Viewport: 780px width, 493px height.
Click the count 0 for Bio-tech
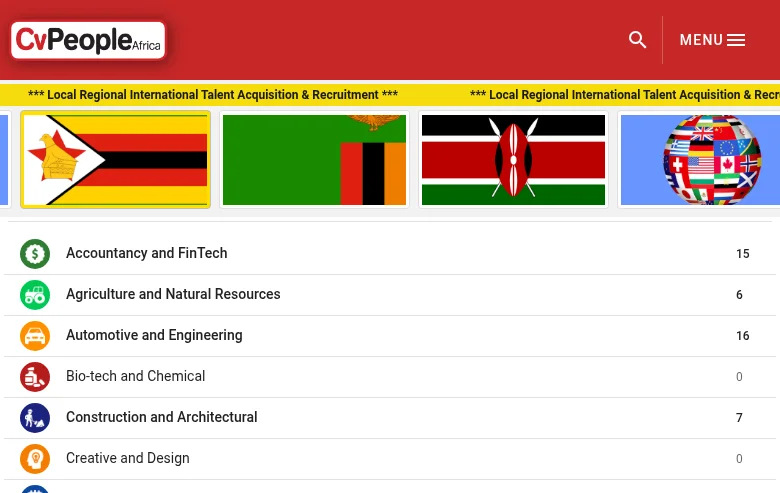739,377
